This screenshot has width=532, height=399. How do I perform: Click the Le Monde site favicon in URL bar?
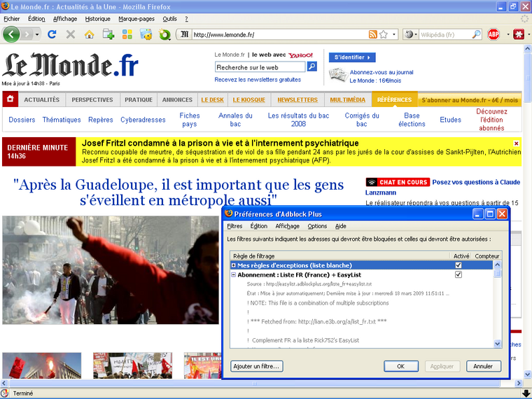184,34
